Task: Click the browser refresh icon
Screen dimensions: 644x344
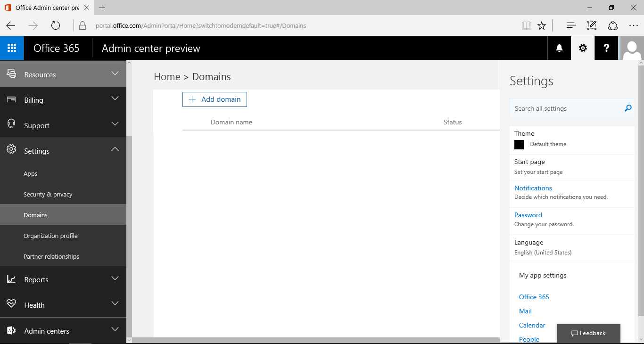Action: point(56,25)
